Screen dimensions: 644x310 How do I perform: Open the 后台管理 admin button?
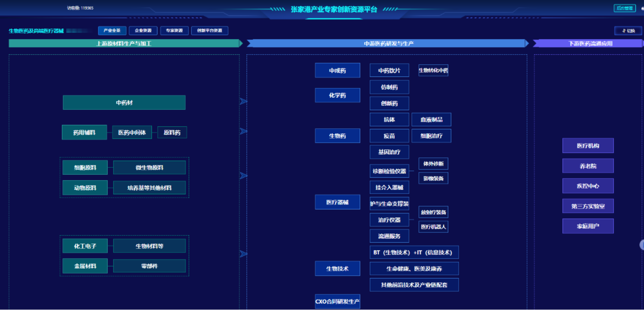coord(625,8)
